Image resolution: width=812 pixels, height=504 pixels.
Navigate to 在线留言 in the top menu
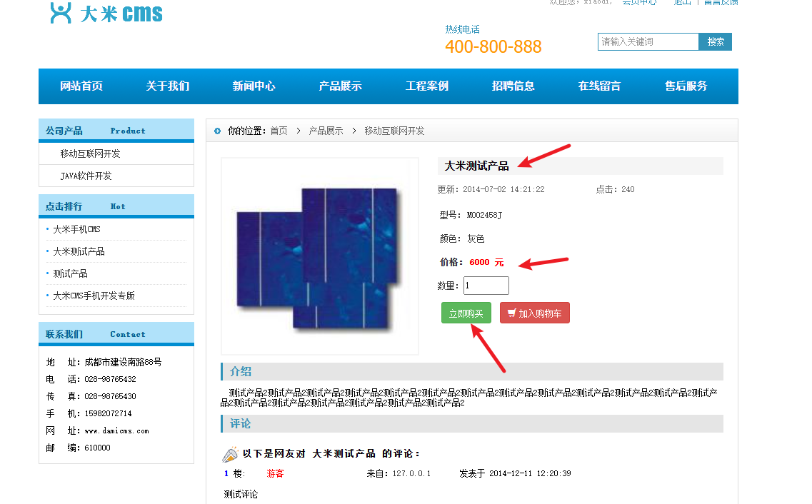click(599, 86)
